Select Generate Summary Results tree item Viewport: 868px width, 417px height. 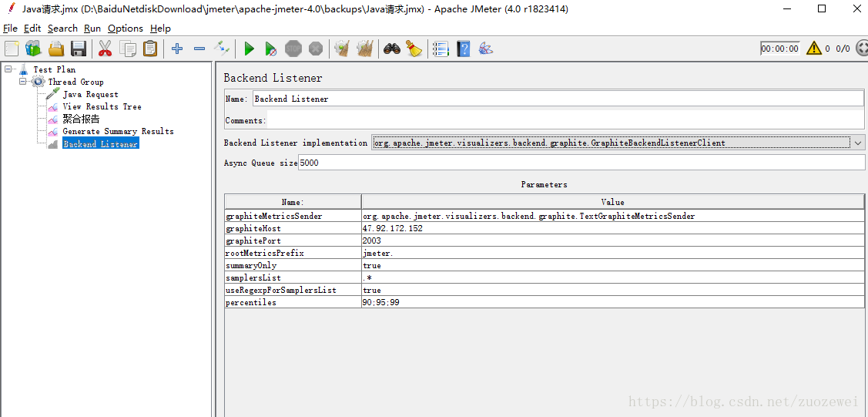point(118,131)
